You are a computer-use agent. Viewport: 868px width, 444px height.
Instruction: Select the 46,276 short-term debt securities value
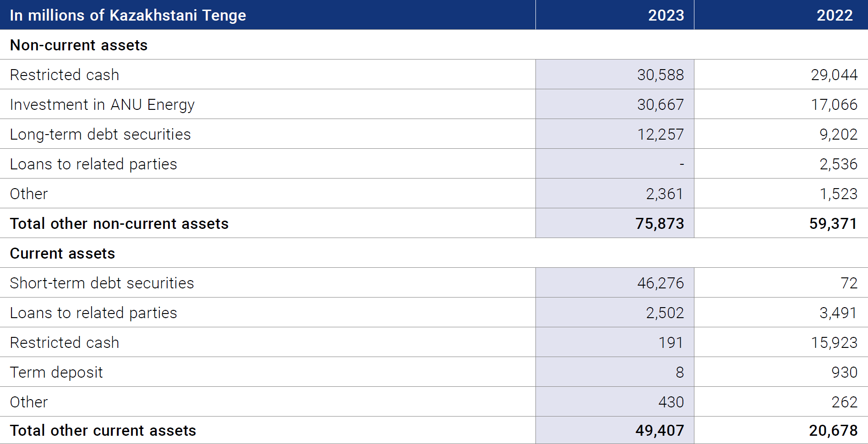click(x=661, y=283)
